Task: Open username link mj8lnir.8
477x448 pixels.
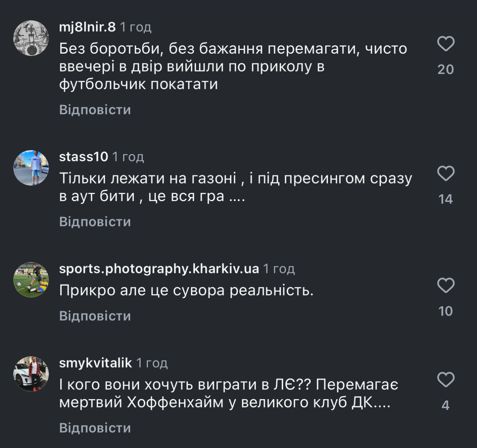Action: point(87,27)
